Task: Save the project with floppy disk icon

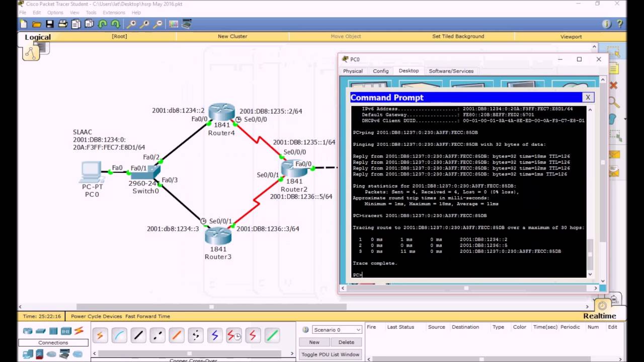Action: pos(49,24)
